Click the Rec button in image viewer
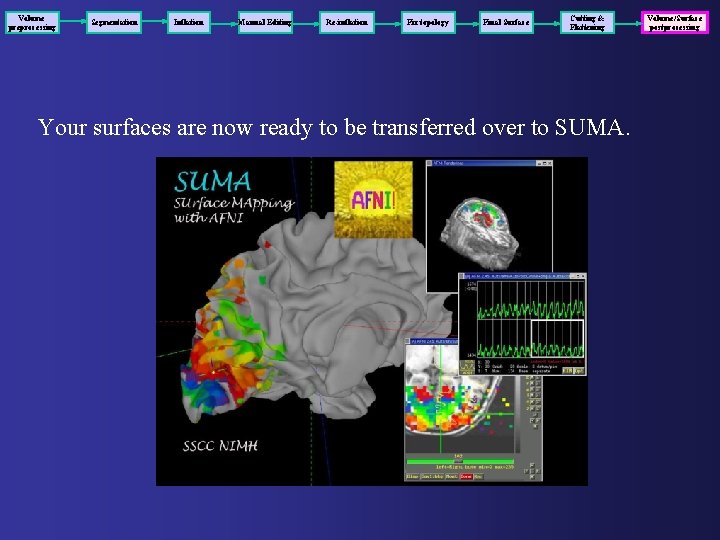The height and width of the screenshot is (540, 720). (x=479, y=477)
